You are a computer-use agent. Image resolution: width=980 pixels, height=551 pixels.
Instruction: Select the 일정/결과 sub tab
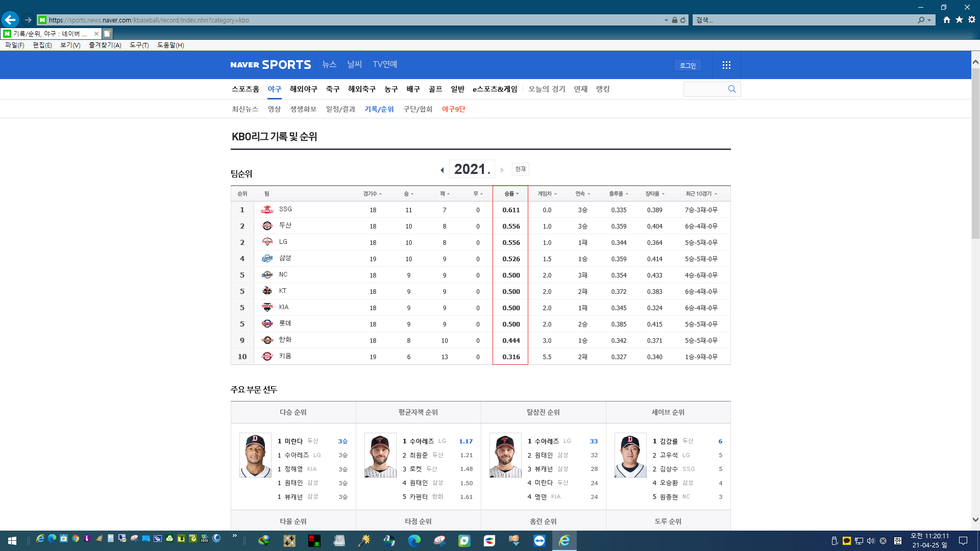point(340,109)
